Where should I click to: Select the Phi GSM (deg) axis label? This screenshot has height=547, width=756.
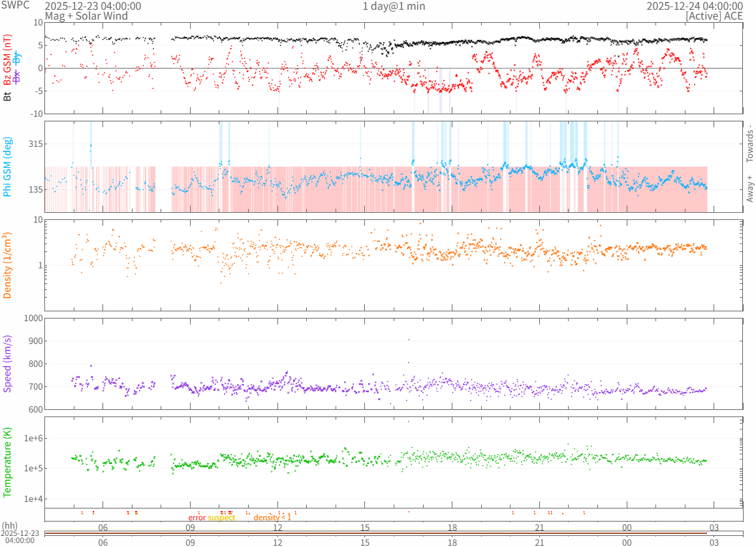[x=8, y=166]
